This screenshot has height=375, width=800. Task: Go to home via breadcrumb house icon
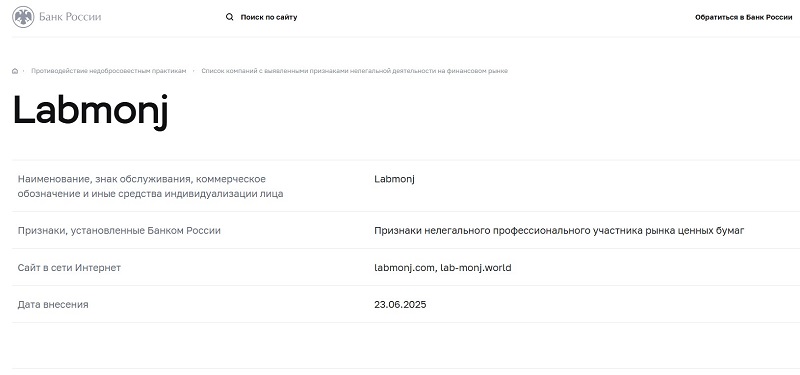point(15,71)
